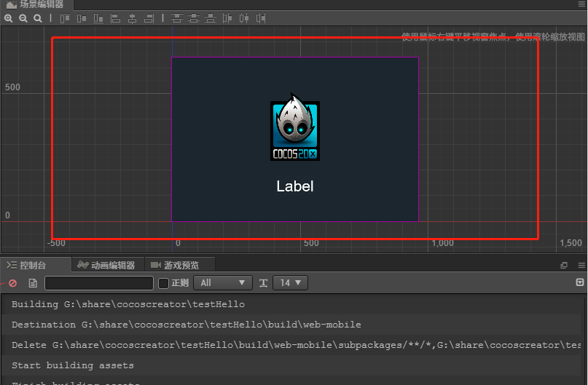Image resolution: width=588 pixels, height=385 pixels.
Task: Enable the 正则 regex checkbox
Action: [164, 283]
